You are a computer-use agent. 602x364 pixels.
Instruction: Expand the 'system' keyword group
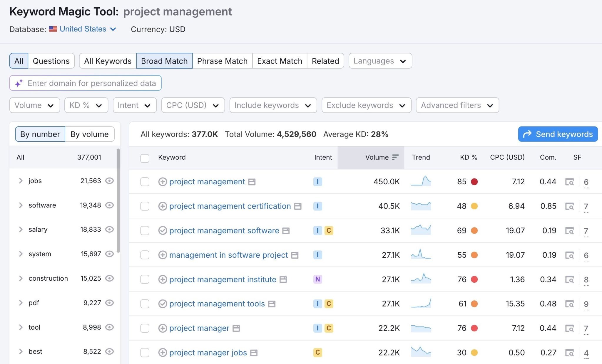(x=21, y=254)
